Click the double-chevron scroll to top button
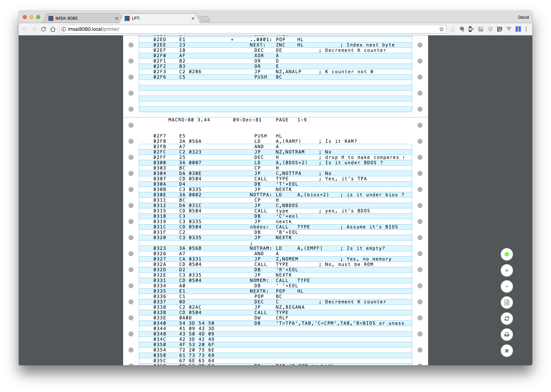The width and height of the screenshot is (551, 392). coord(507,270)
